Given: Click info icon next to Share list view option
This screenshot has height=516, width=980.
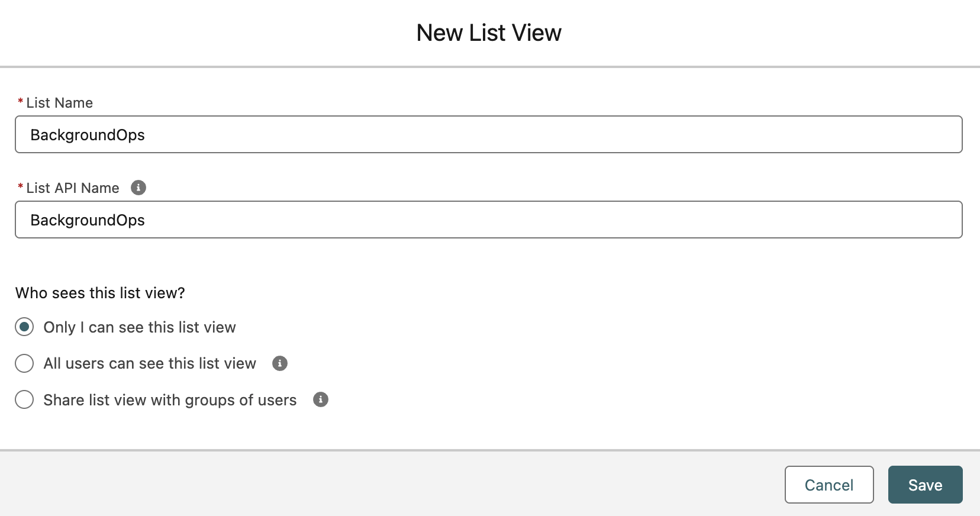Looking at the screenshot, I should (x=321, y=399).
